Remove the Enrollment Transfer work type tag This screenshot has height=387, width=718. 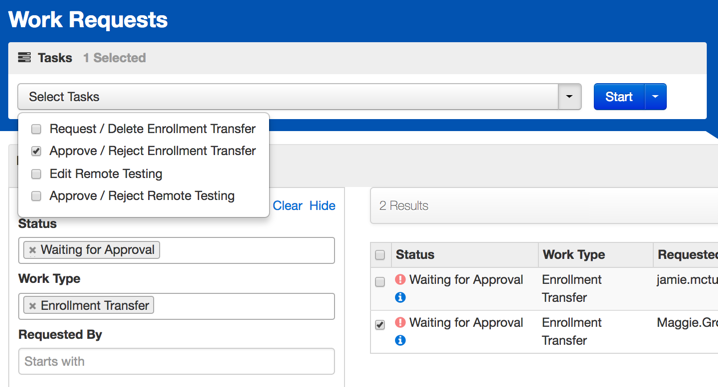click(x=33, y=306)
